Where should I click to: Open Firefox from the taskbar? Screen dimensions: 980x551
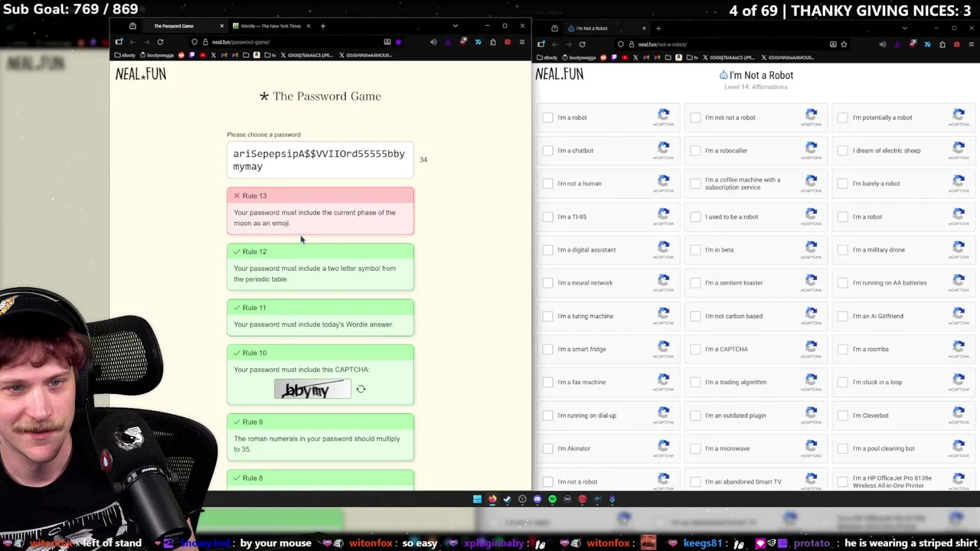pyautogui.click(x=492, y=499)
